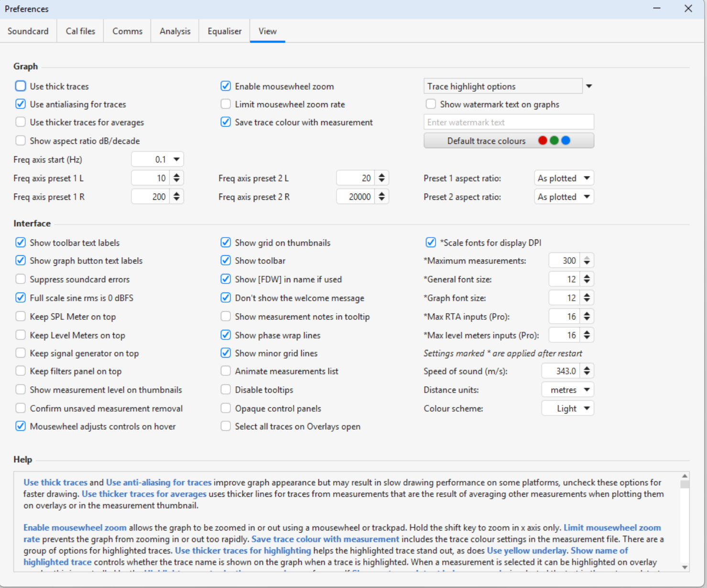Open the Cal files tab

pyautogui.click(x=80, y=31)
